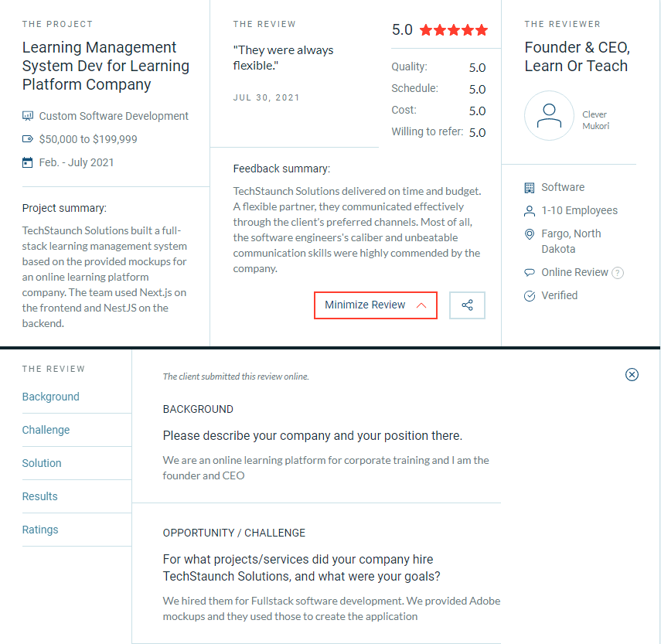The image size is (661, 644).
Task: Select Challenge in review navigation
Action: pyautogui.click(x=46, y=430)
